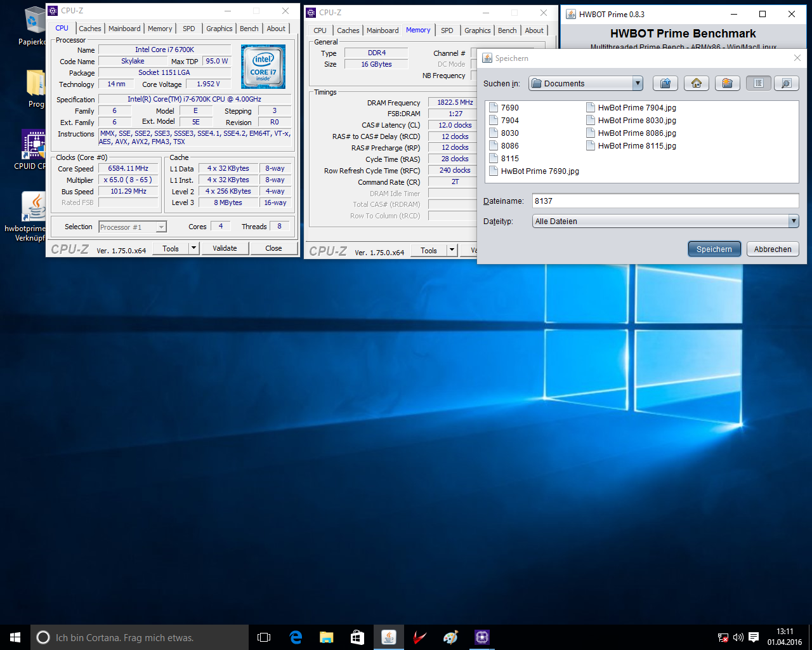This screenshot has width=812, height=650.
Task: Go to home folder in Speichern dialog
Action: [x=696, y=83]
